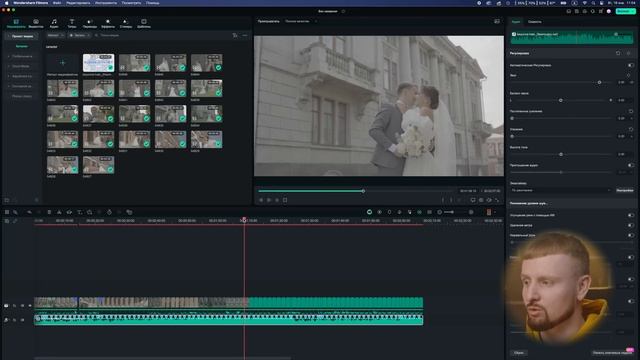
Task: Click the Volume slider handle
Action: click(x=599, y=82)
